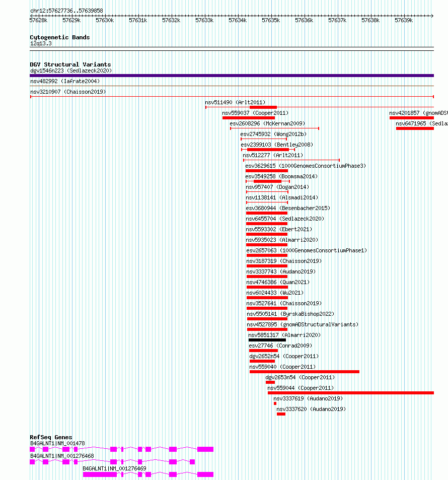The height and width of the screenshot is (480, 448).
Task: Select esv3629615 (1000GenomesConsortiumPhase3) label
Action: (306, 166)
